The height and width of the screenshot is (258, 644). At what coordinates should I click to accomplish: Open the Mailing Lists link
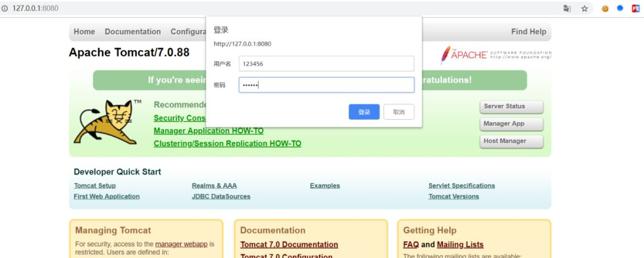point(460,245)
